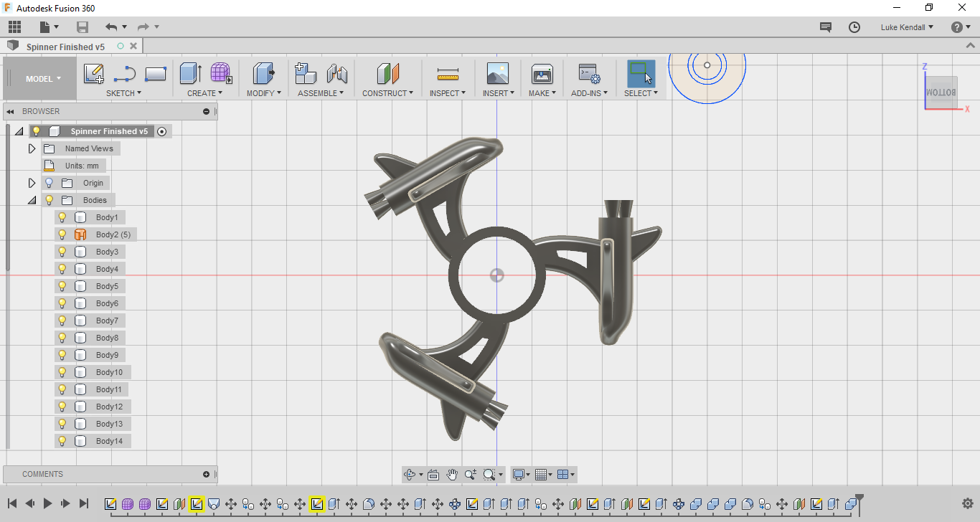
Task: Open the Display Settings dropdown
Action: point(521,475)
